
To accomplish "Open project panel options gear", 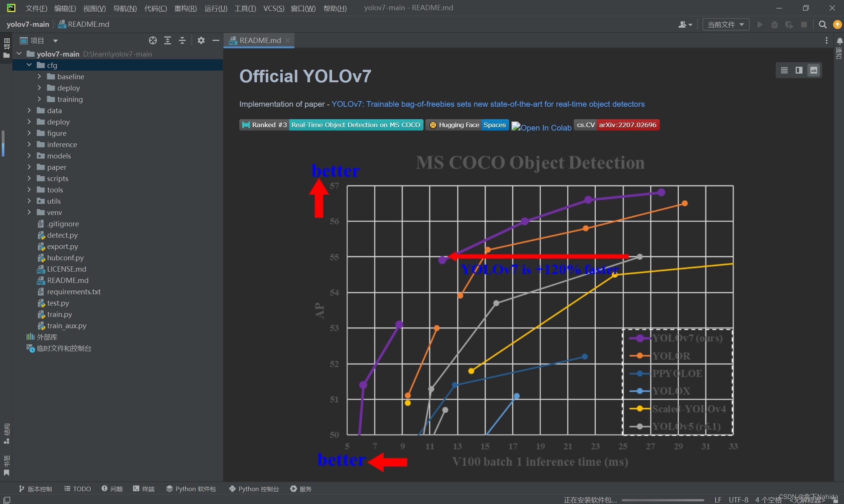I will click(201, 40).
